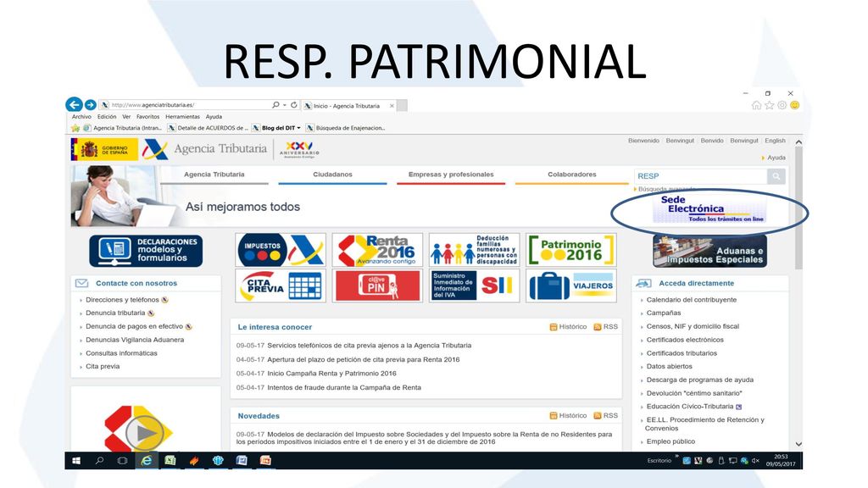
Task: Open the Deducción familias numerosas tile
Action: pos(474,250)
